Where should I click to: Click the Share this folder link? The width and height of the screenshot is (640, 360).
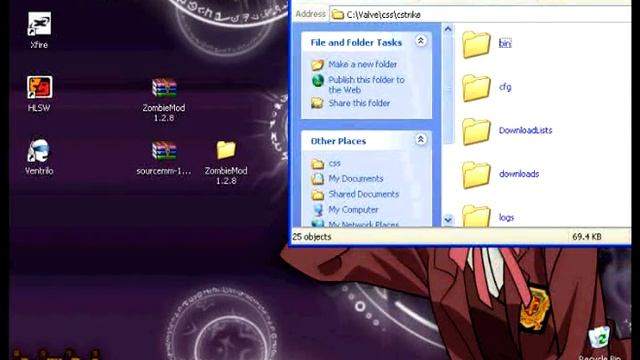click(359, 103)
